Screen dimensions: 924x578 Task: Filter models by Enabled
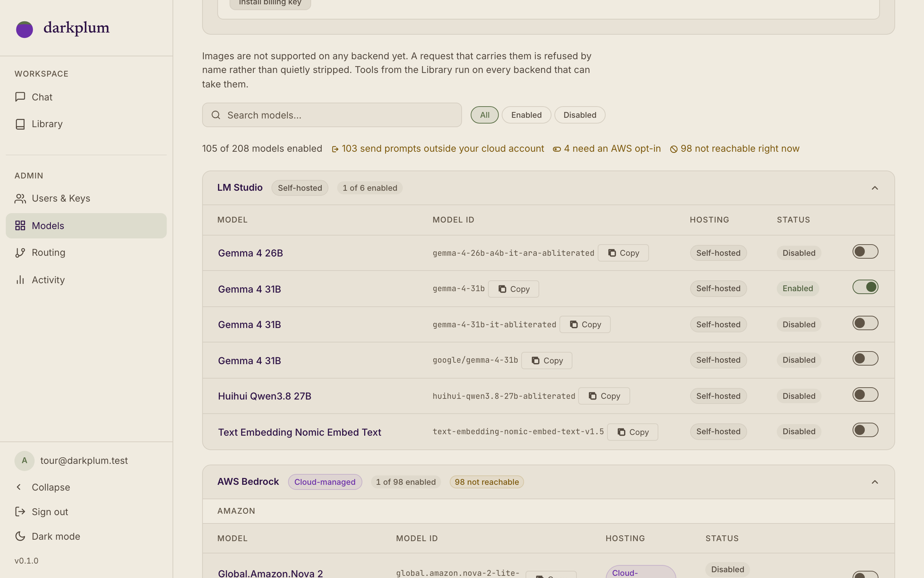click(526, 115)
